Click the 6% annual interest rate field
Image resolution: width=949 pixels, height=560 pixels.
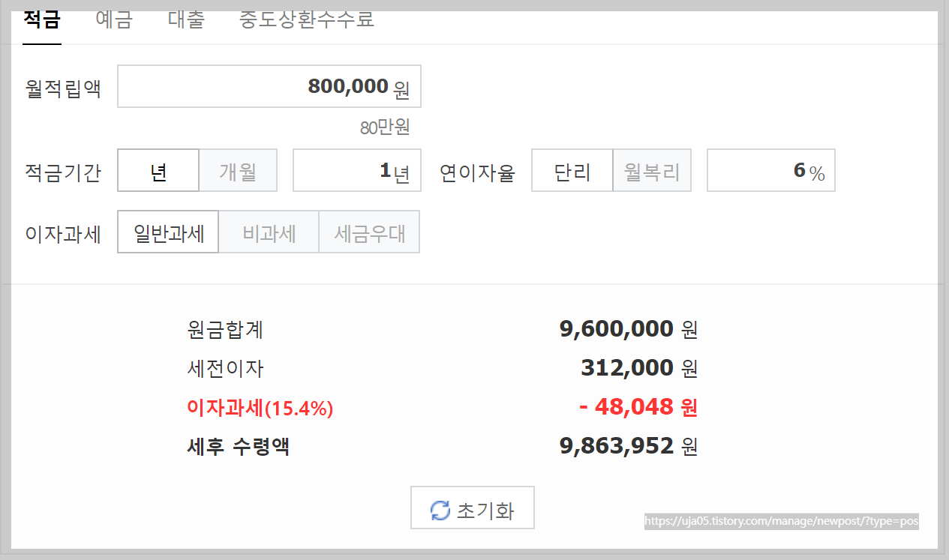770,170
